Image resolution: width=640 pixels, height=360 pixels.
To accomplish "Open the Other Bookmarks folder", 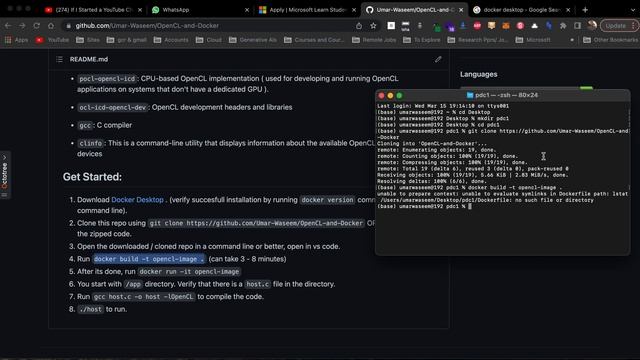I will pyautogui.click(x=611, y=40).
